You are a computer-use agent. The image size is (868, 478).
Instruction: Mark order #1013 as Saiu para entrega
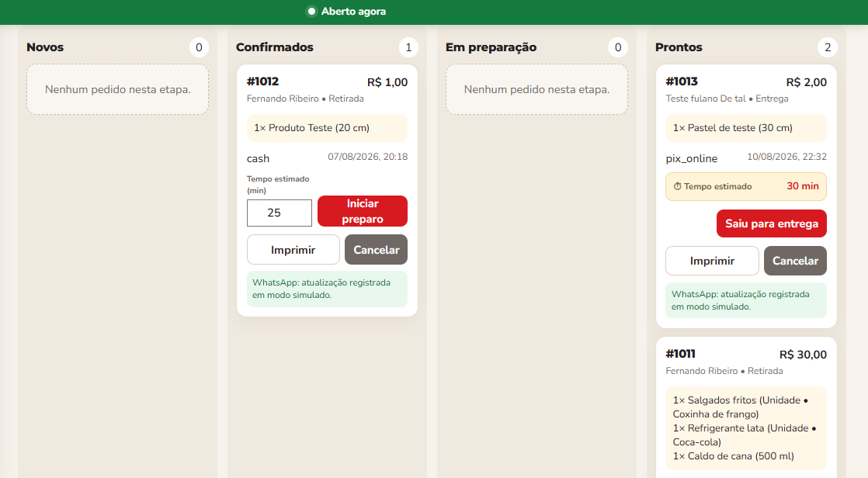pos(772,223)
